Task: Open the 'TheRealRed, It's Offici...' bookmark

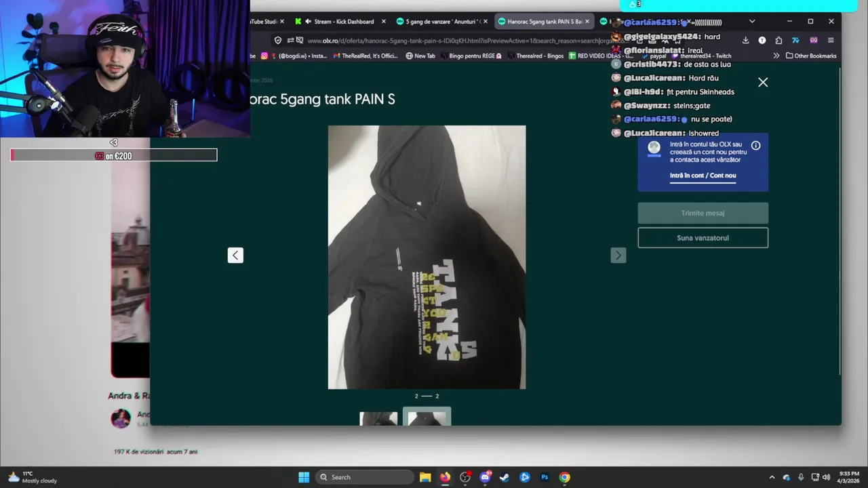Action: (x=366, y=56)
